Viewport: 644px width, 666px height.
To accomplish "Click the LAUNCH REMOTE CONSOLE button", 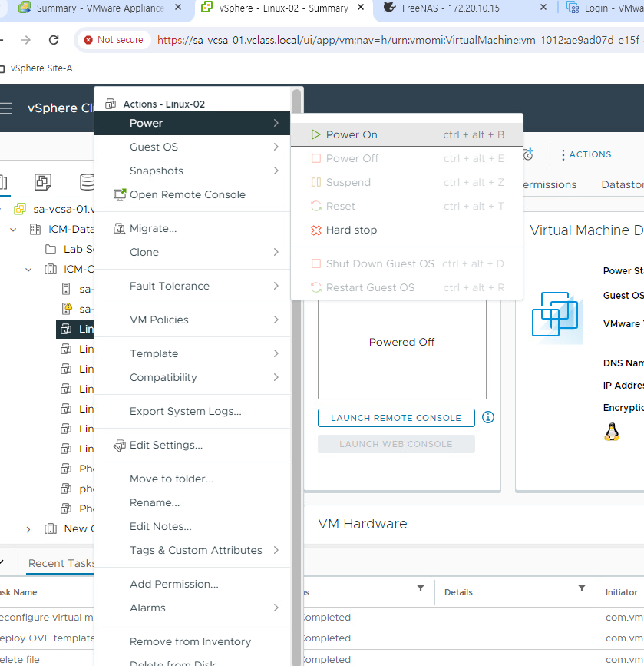I will click(x=396, y=418).
